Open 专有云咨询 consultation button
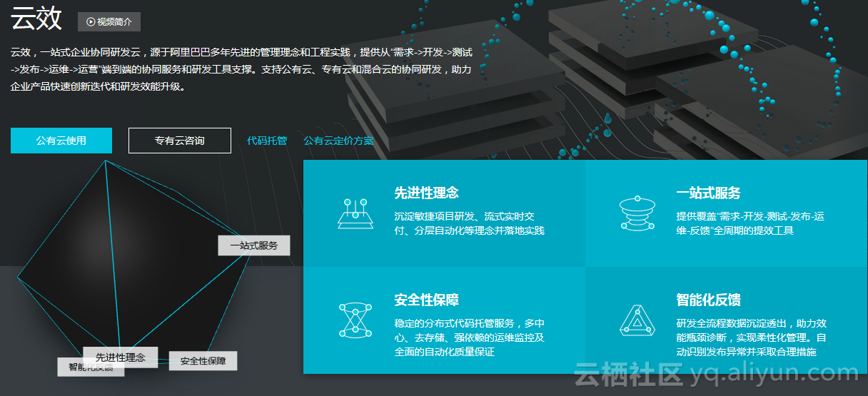This screenshot has height=396, width=868. tap(180, 141)
